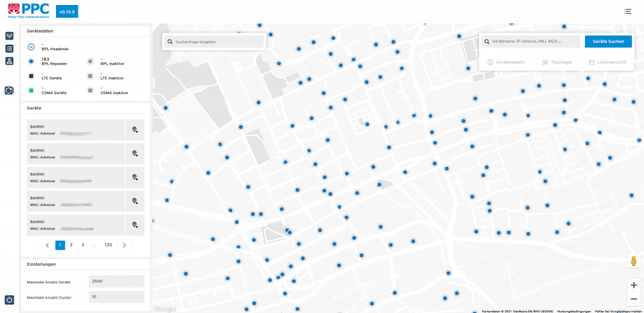Zoom out the map with minus button
This screenshot has width=644, height=313.
634,299
